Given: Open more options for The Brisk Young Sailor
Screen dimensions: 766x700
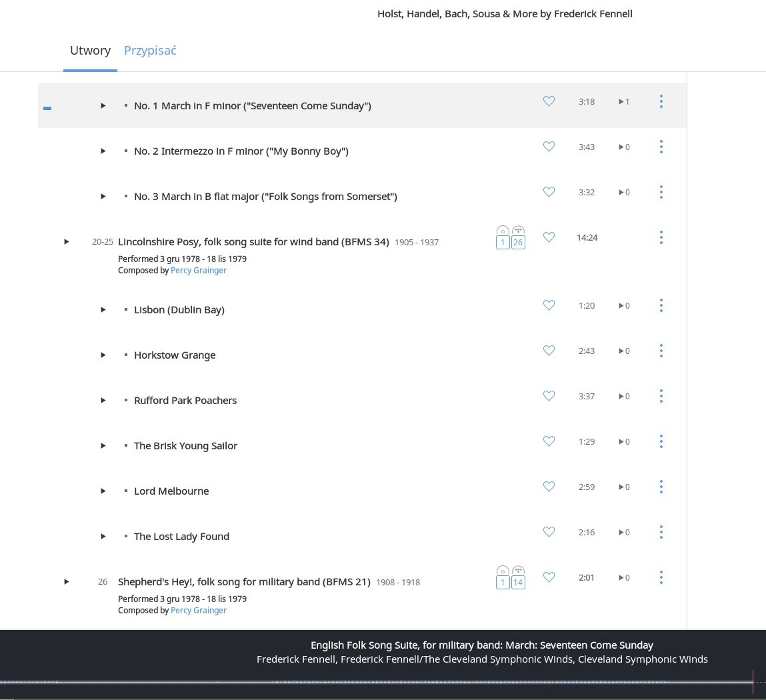Looking at the screenshot, I should [x=661, y=441].
